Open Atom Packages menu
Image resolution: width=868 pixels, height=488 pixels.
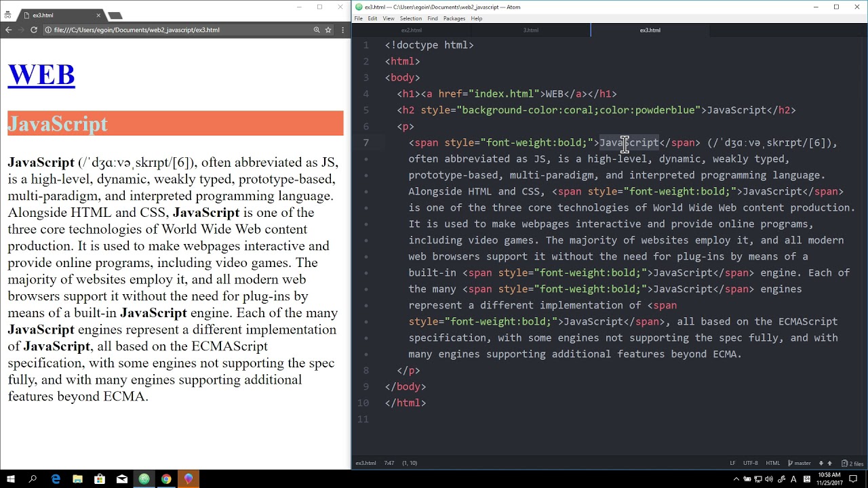pyautogui.click(x=454, y=18)
